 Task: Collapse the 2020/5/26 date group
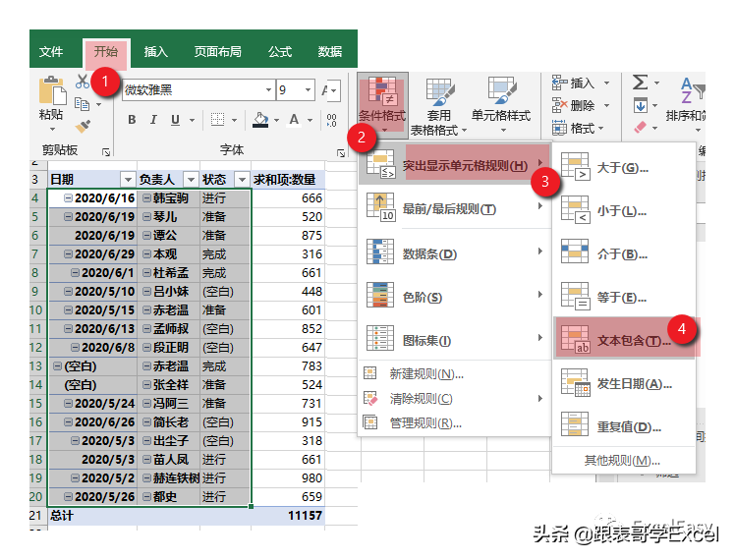[x=69, y=497]
